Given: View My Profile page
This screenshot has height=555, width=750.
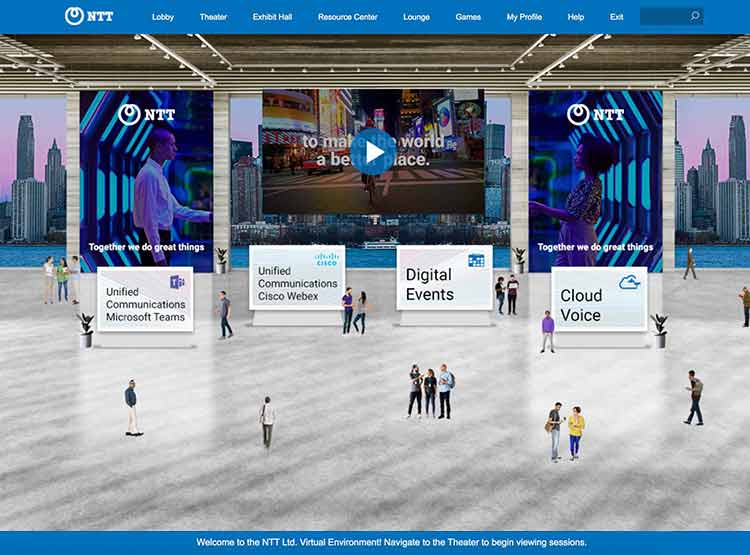Looking at the screenshot, I should pos(525,17).
